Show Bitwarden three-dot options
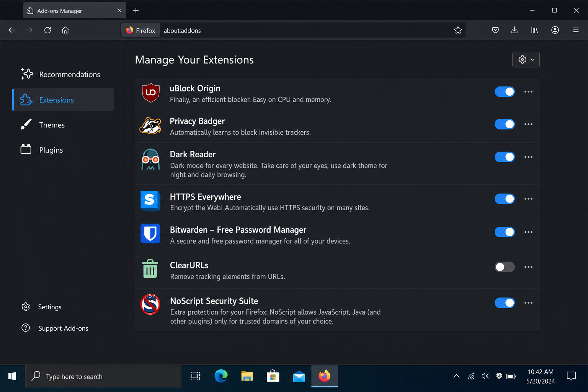 tap(528, 232)
